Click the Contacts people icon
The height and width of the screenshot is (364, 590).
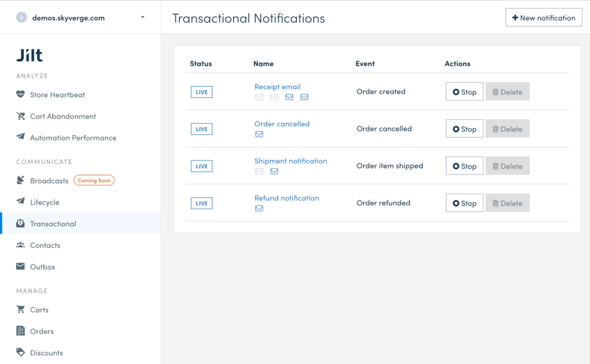click(20, 245)
